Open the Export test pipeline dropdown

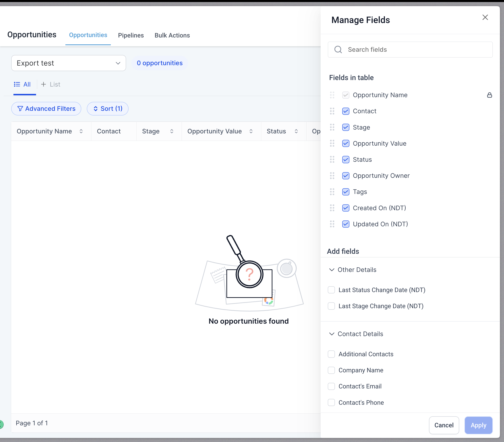click(x=68, y=63)
